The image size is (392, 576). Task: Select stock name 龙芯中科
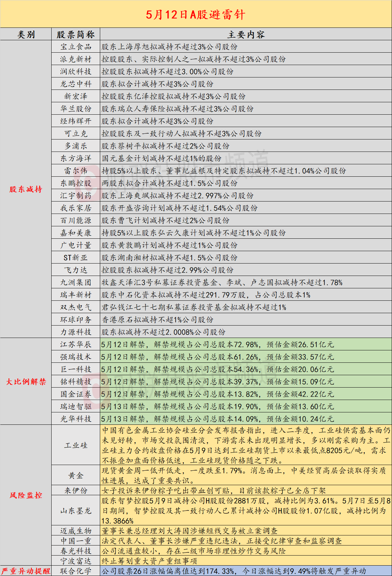[x=76, y=84]
